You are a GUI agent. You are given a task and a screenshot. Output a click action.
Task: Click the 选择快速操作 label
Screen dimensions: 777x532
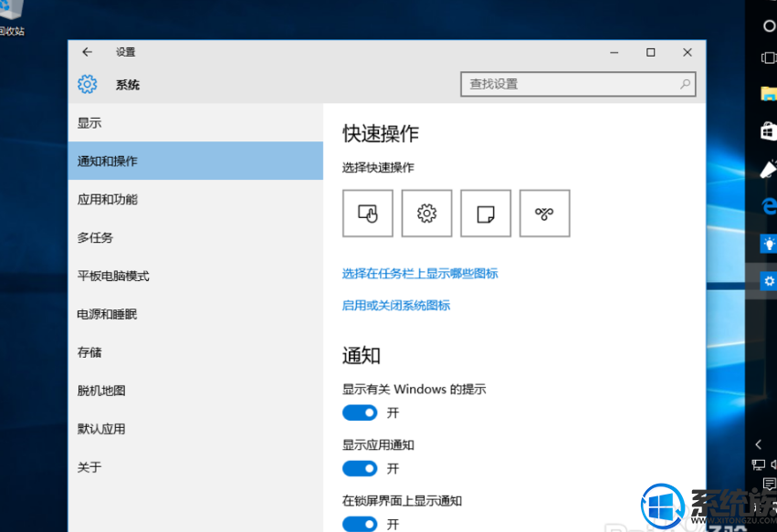378,167
